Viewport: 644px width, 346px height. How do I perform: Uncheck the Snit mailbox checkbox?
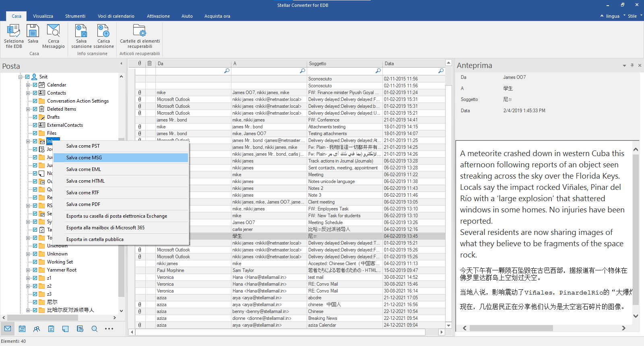pos(27,77)
